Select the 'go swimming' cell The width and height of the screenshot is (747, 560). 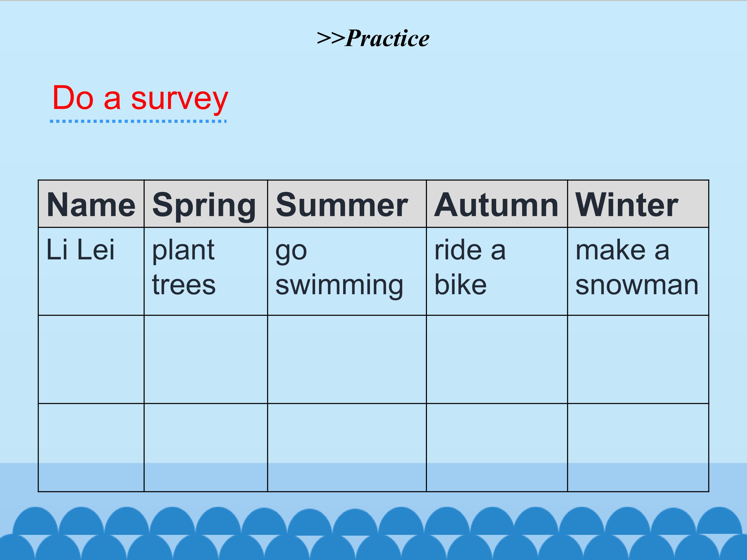[x=347, y=271]
